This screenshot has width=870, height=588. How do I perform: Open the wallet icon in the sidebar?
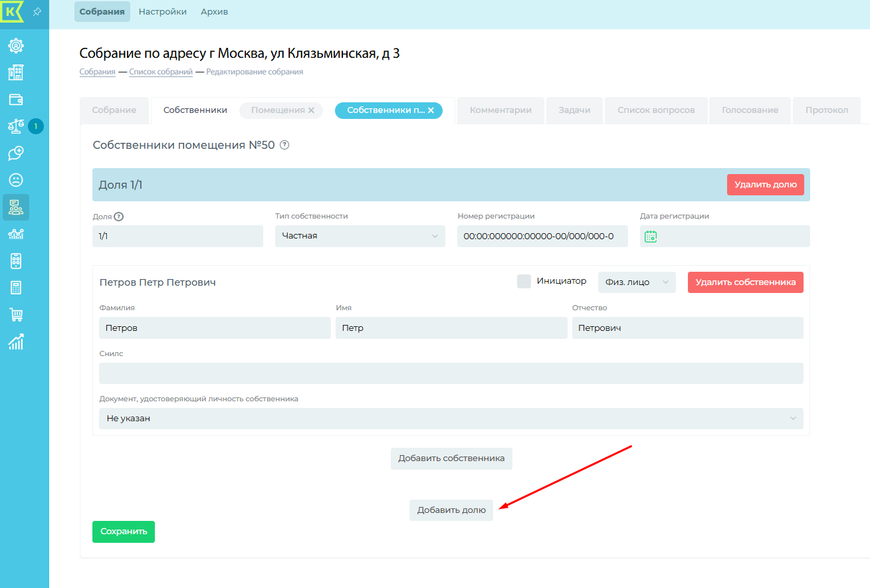[x=15, y=100]
